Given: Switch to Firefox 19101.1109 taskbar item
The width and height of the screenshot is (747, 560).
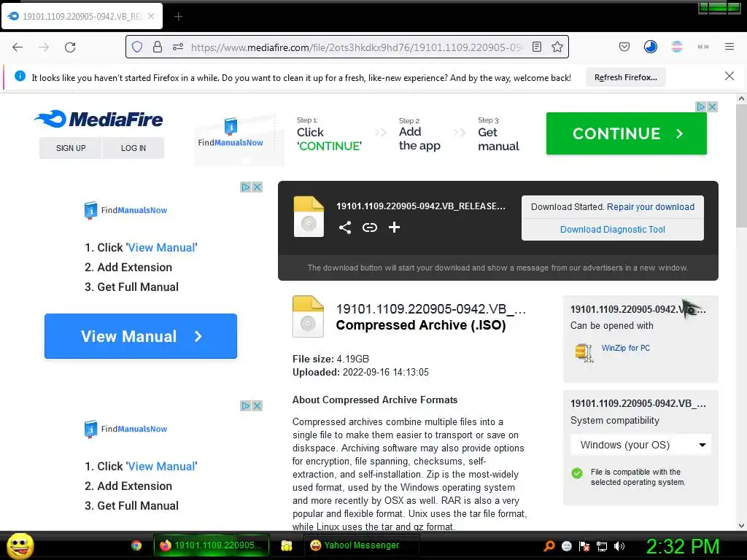Looking at the screenshot, I should coord(212,545).
